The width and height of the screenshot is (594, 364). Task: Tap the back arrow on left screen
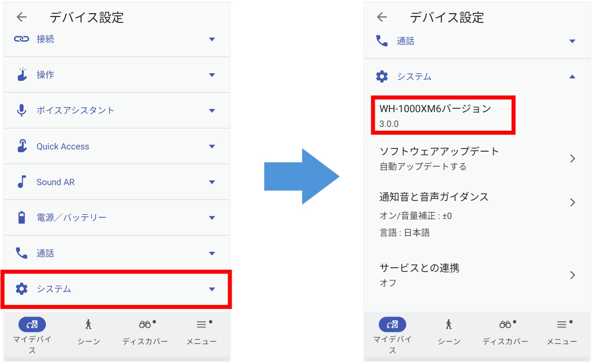point(22,17)
